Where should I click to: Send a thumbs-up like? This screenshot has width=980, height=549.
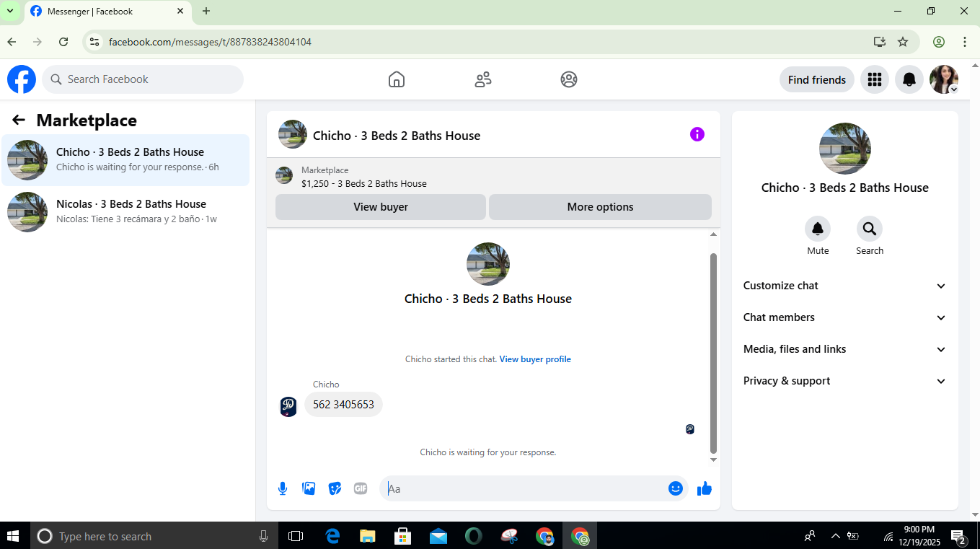tap(705, 488)
